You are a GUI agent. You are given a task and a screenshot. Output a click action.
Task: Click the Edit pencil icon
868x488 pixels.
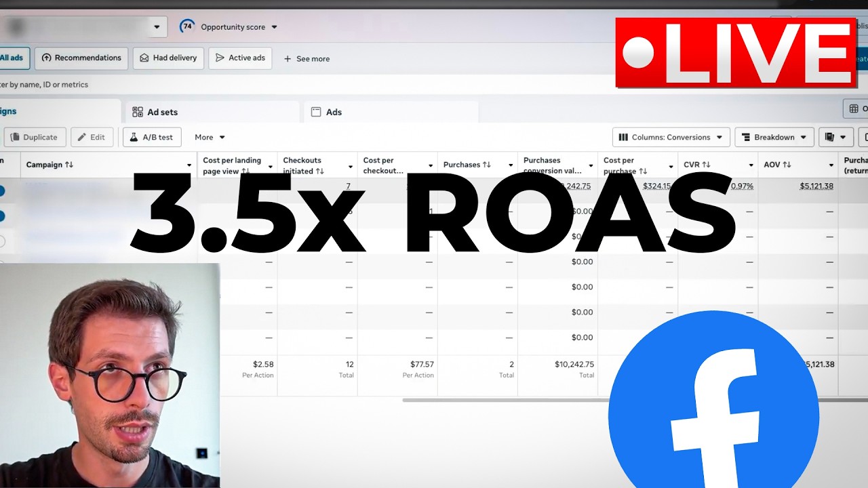(82, 137)
